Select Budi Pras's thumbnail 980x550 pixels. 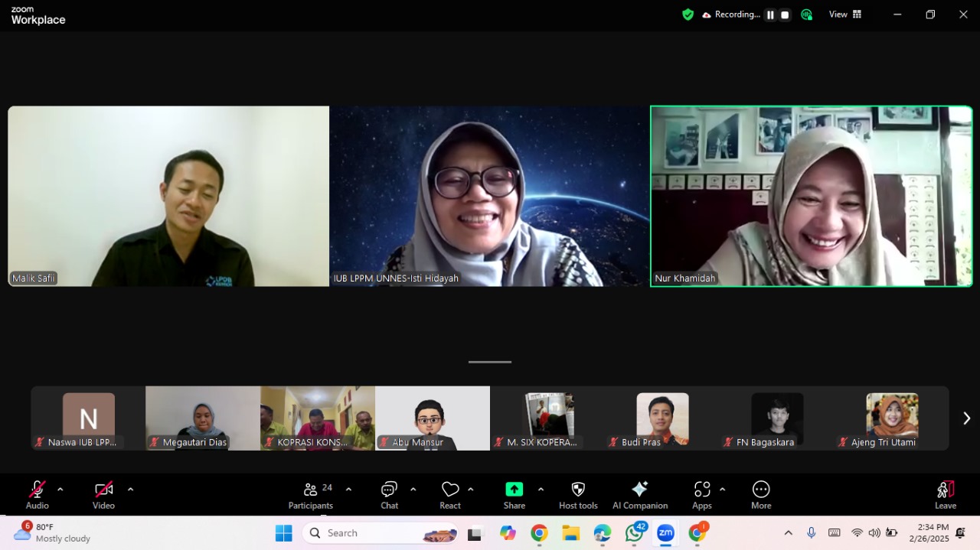pyautogui.click(x=662, y=418)
